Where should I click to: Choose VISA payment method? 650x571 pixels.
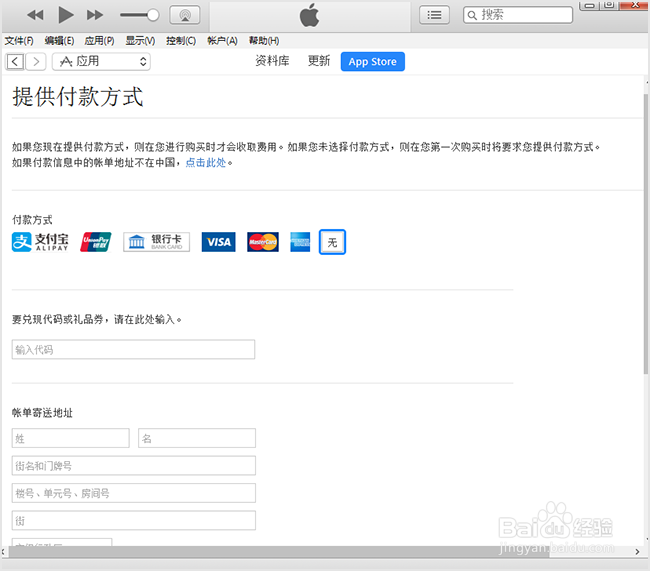tap(218, 242)
